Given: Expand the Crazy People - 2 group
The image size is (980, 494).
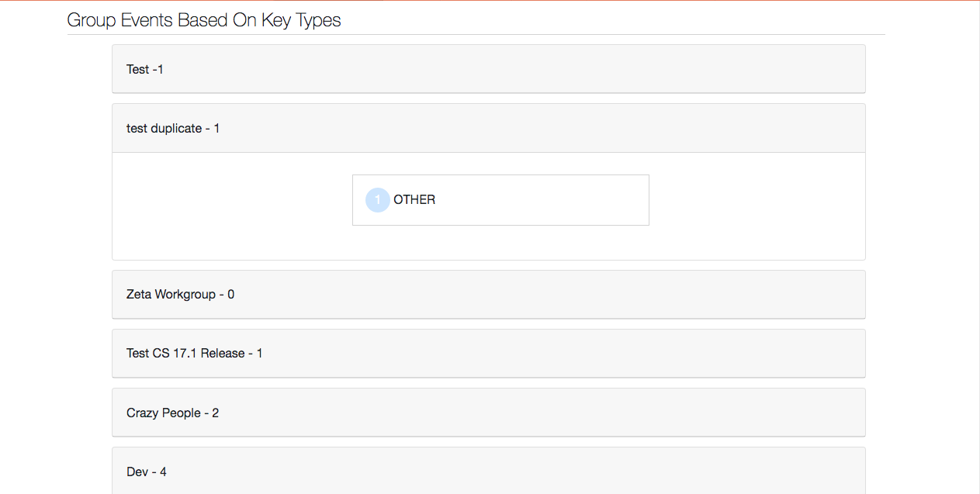Looking at the screenshot, I should coord(488,413).
